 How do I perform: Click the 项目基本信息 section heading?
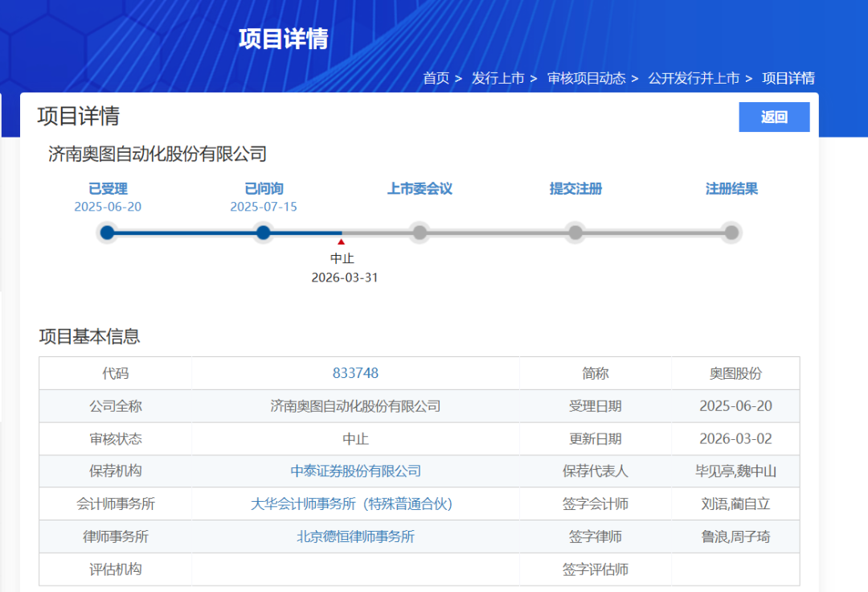point(90,336)
